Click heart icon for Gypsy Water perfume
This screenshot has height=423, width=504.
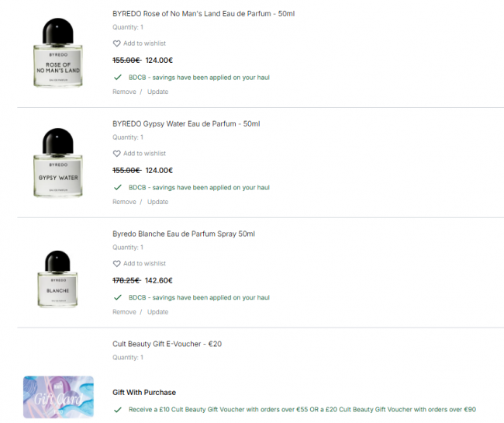116,154
